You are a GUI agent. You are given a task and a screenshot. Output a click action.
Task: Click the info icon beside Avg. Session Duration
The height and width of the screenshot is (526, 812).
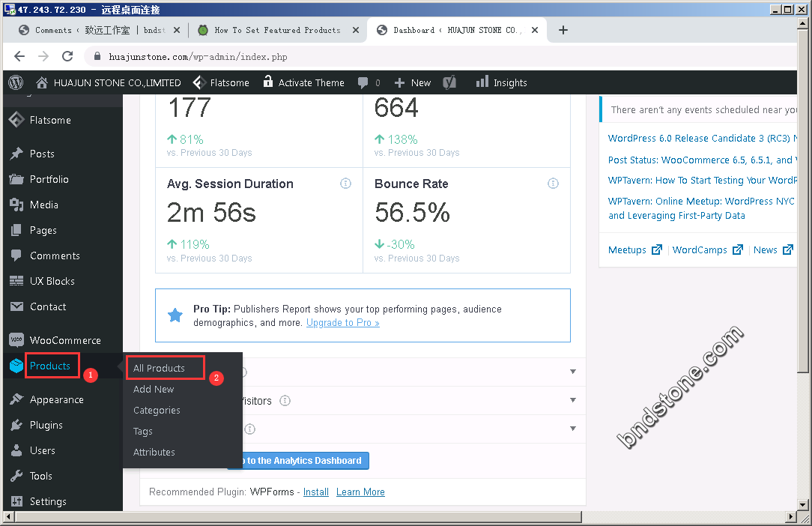[345, 184]
